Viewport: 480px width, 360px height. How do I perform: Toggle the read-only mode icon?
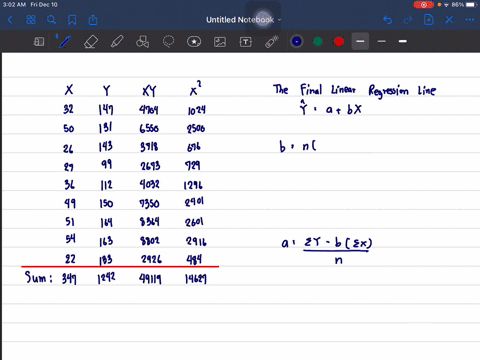tap(39, 42)
